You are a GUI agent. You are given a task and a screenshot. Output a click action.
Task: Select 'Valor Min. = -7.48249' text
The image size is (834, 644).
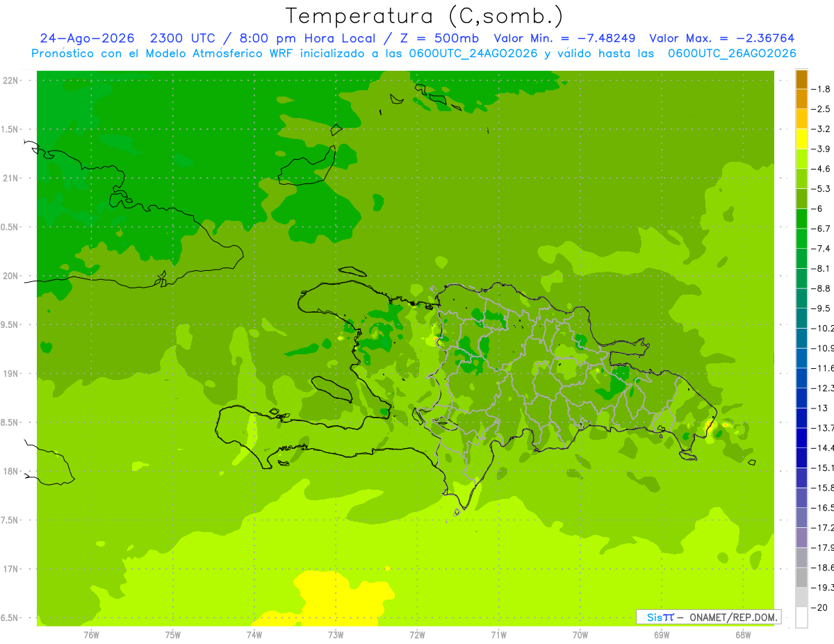coord(566,38)
